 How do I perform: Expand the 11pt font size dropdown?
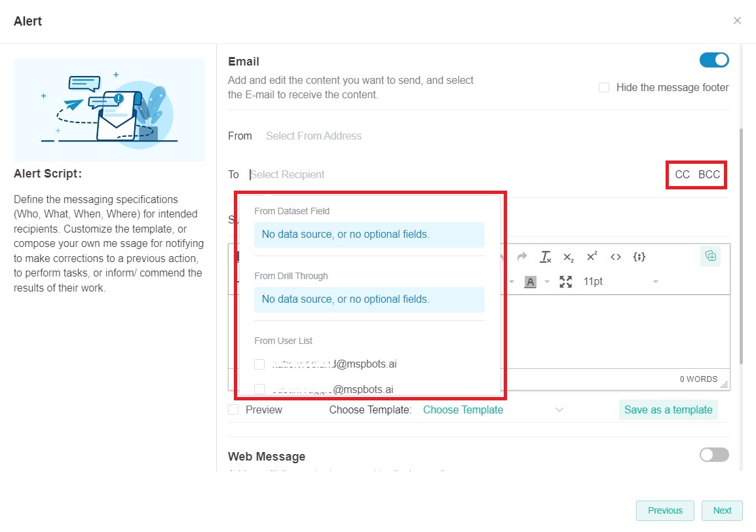[620, 282]
